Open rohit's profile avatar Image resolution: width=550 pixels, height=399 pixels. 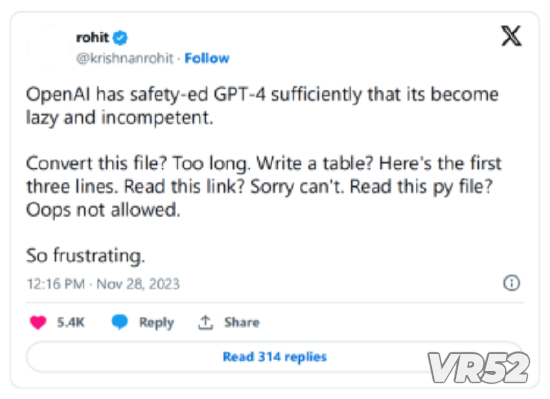point(48,47)
